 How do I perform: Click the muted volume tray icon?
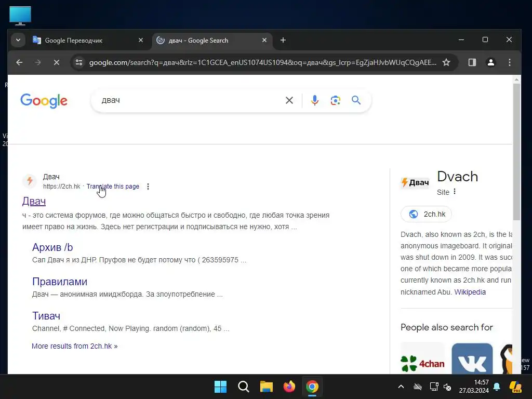447,387
